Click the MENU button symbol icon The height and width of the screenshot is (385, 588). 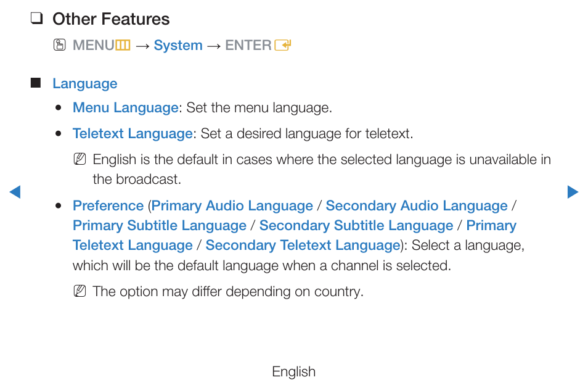point(123,46)
